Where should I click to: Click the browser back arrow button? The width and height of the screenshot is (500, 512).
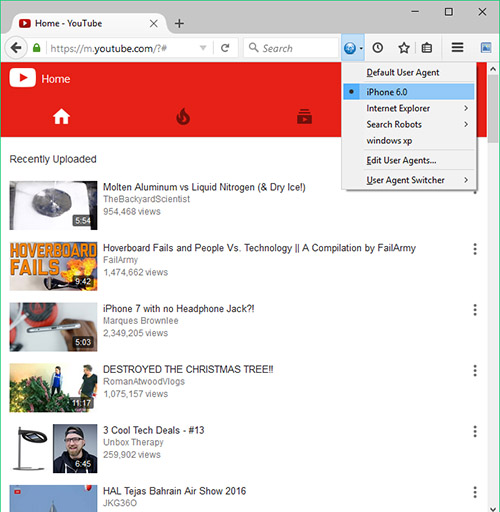[x=16, y=48]
